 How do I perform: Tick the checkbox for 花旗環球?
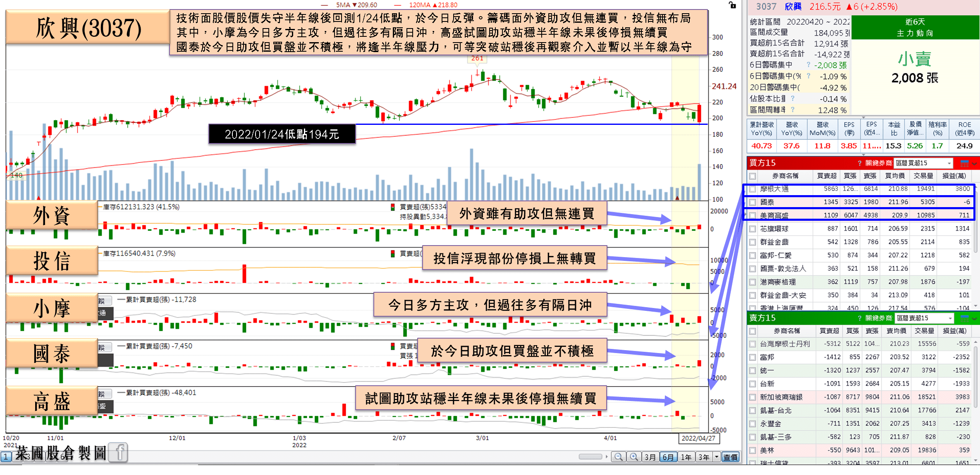pyautogui.click(x=753, y=229)
